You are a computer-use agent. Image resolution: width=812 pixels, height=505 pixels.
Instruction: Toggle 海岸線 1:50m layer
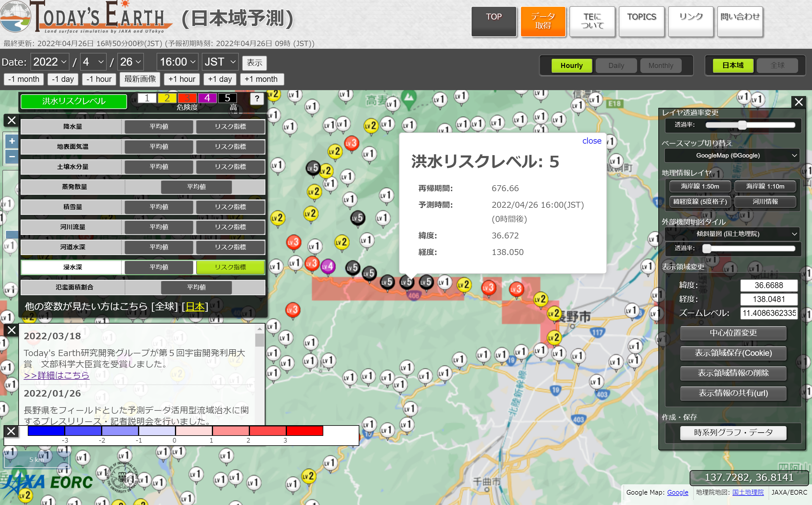(x=700, y=186)
